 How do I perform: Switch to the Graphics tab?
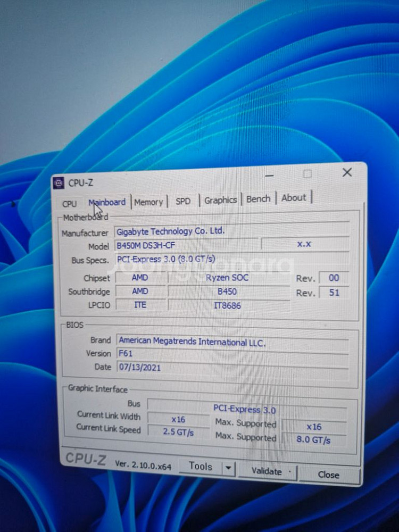point(220,200)
